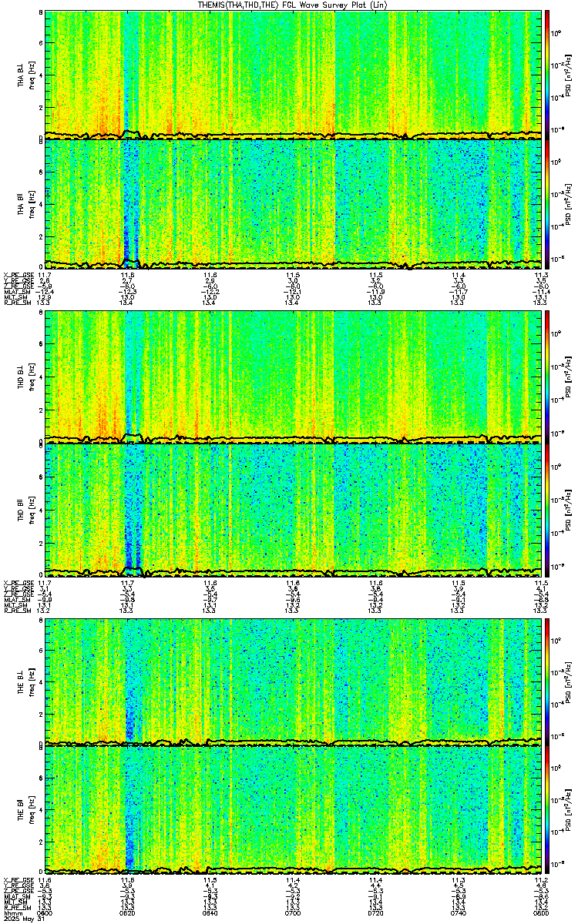
Task: Click the PSD color bar beside THA B⊥
Action: [x=548, y=74]
